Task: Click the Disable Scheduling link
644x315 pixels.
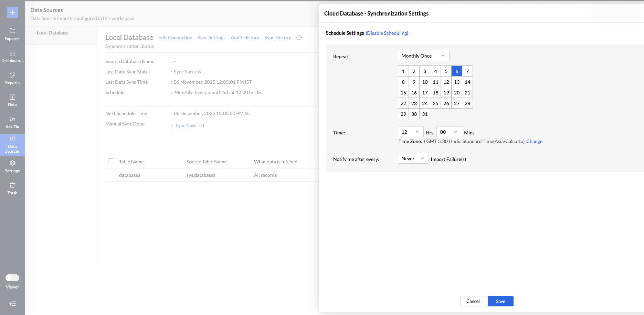Action: click(387, 33)
